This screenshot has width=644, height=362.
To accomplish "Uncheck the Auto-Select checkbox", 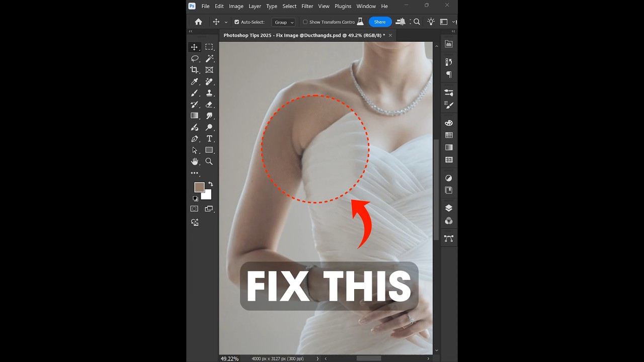I will tap(237, 22).
